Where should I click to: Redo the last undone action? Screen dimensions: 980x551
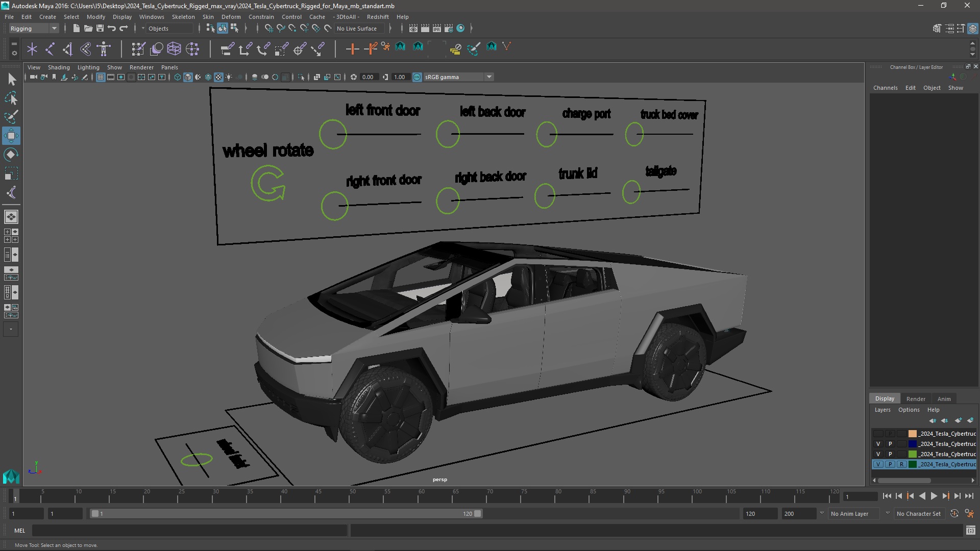click(123, 28)
